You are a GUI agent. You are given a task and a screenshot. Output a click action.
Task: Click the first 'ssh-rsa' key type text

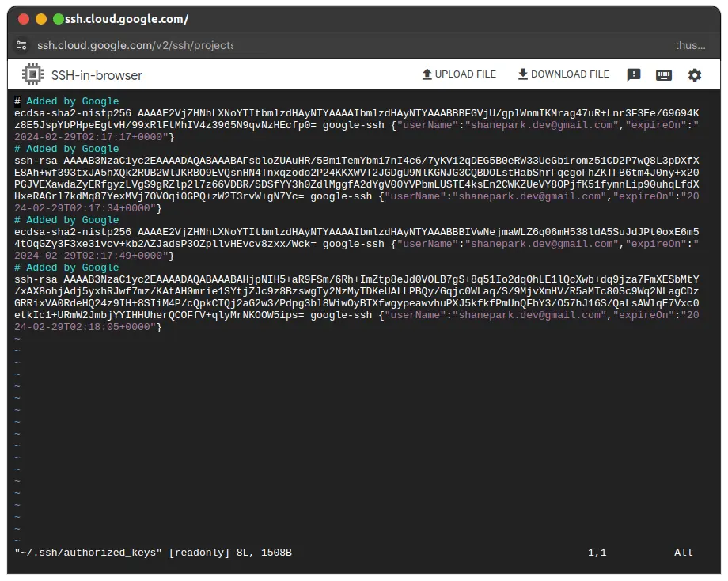[x=36, y=161]
